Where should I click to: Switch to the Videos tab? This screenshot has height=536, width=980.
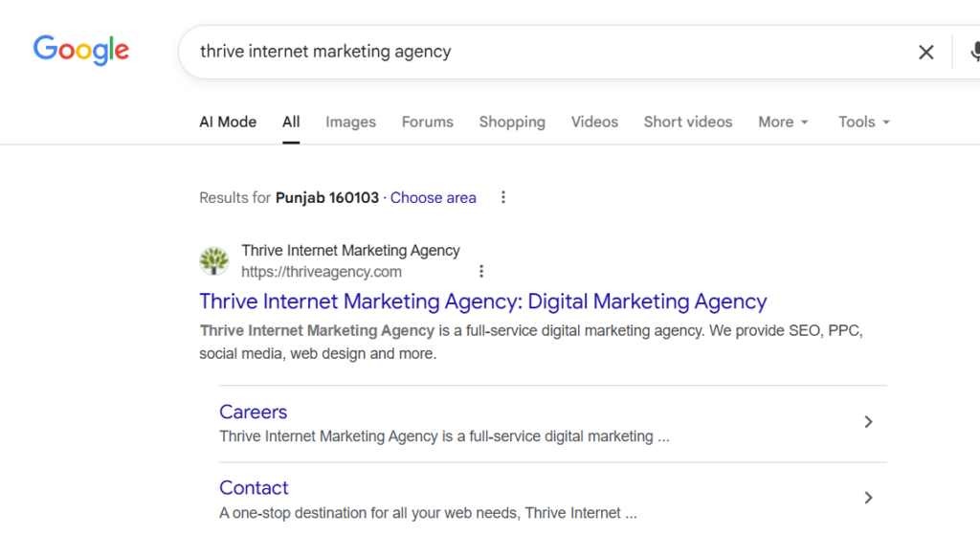click(x=594, y=123)
